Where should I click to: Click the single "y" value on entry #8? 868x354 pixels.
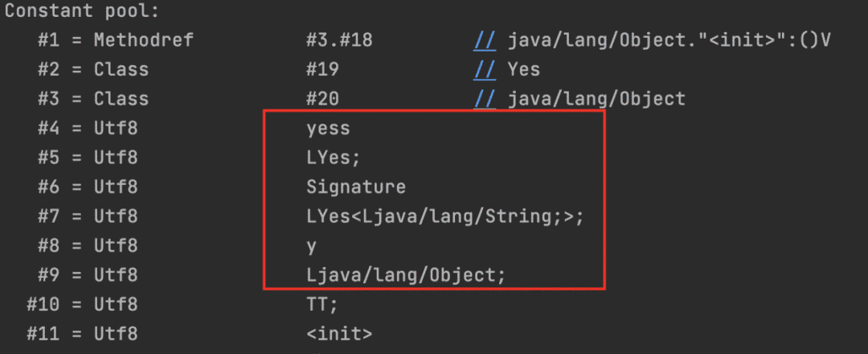(312, 246)
